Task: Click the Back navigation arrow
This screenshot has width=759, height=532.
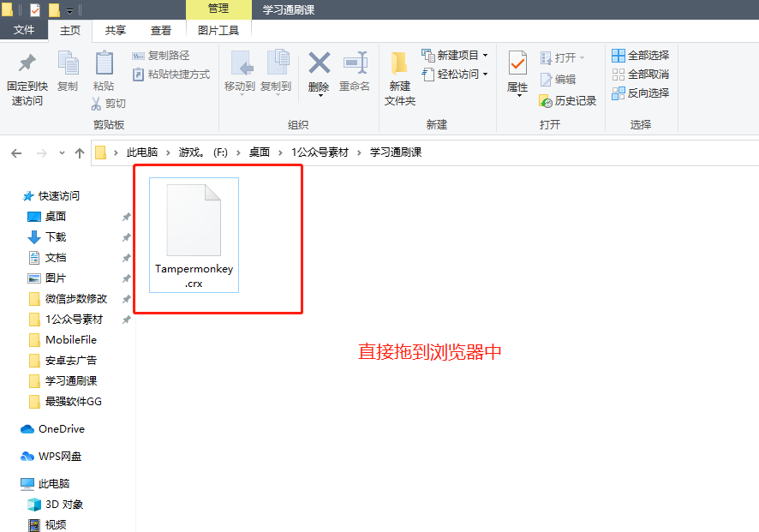Action: [x=16, y=153]
